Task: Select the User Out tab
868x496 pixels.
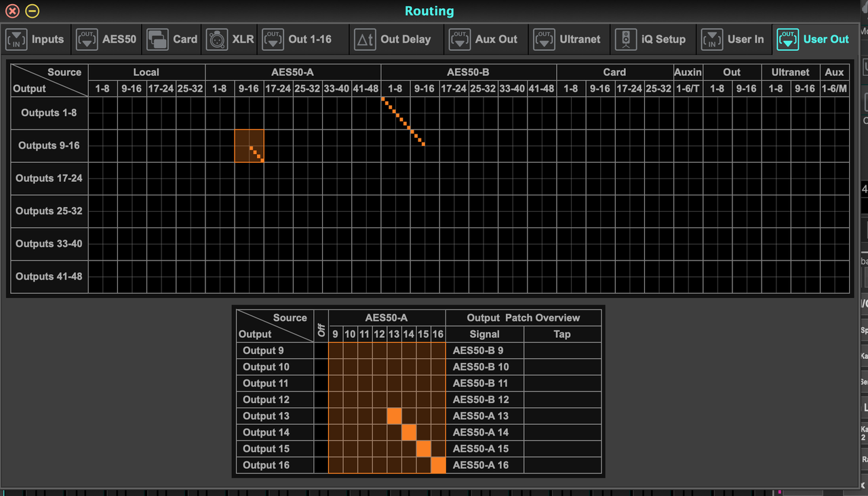Action: (x=814, y=39)
